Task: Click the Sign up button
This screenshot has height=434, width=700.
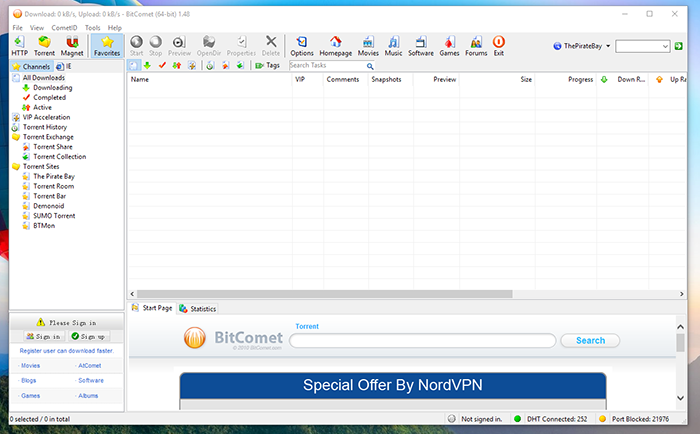Action: pyautogui.click(x=88, y=336)
